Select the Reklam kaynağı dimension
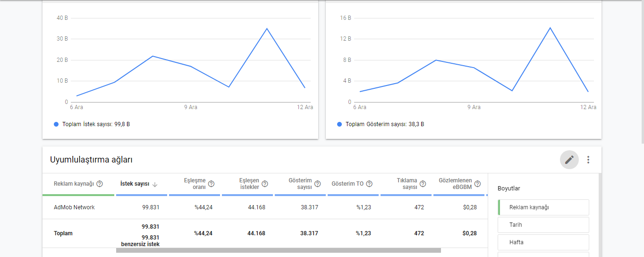Viewport: 644px width, 257px height. pos(543,207)
